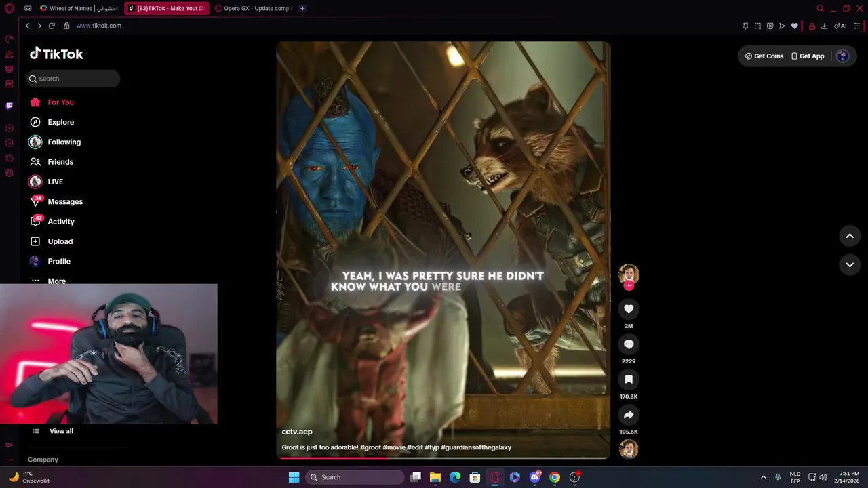The image size is (868, 488).
Task: Click Get Coins button
Action: [764, 56]
